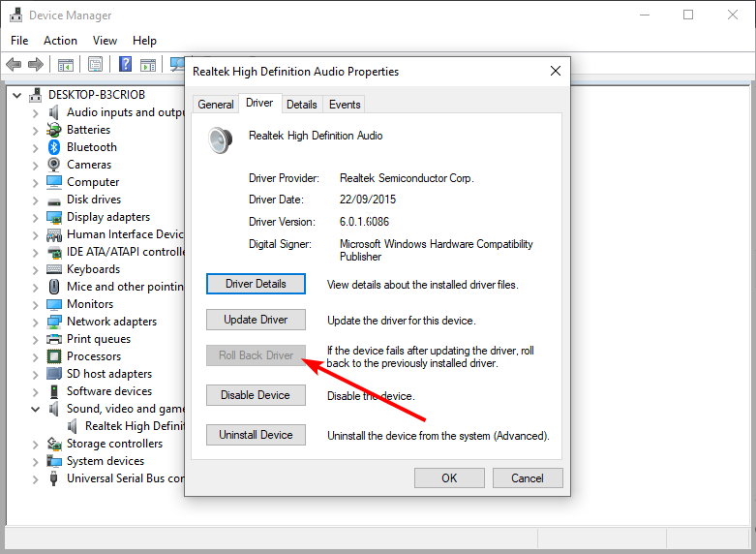Viewport: 756px width, 554px height.
Task: Click the Universal Serial Bus icon
Action: click(x=54, y=478)
